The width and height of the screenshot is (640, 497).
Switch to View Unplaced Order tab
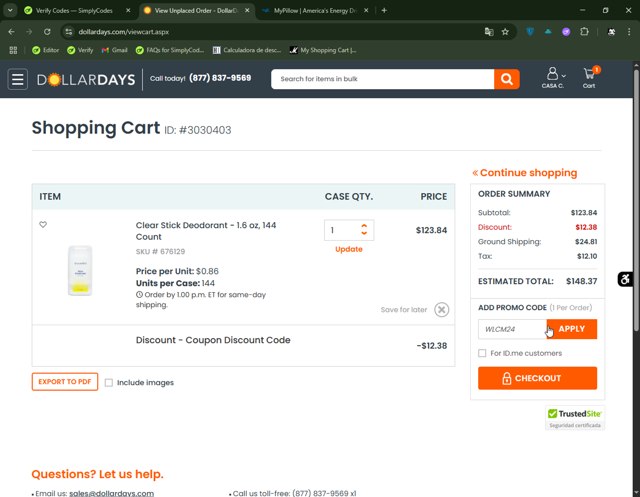tap(197, 11)
